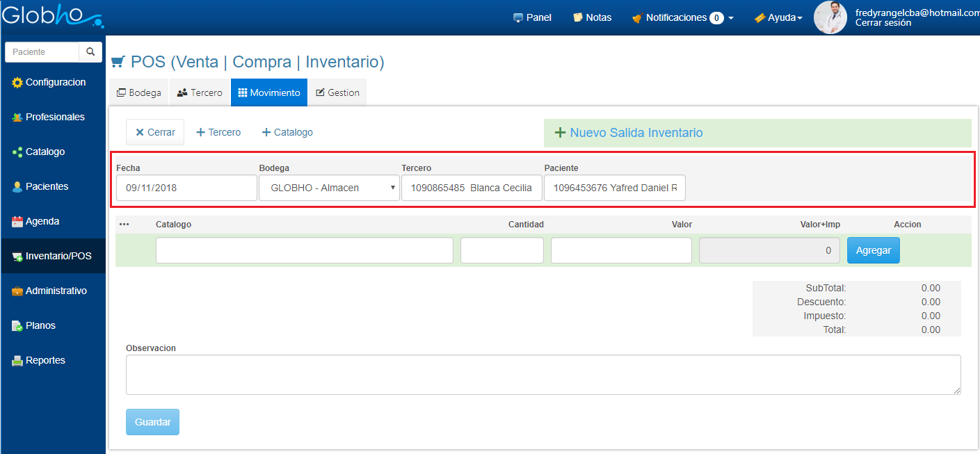Image resolution: width=980 pixels, height=454 pixels.
Task: Switch to the Bodega tab
Action: (x=139, y=92)
